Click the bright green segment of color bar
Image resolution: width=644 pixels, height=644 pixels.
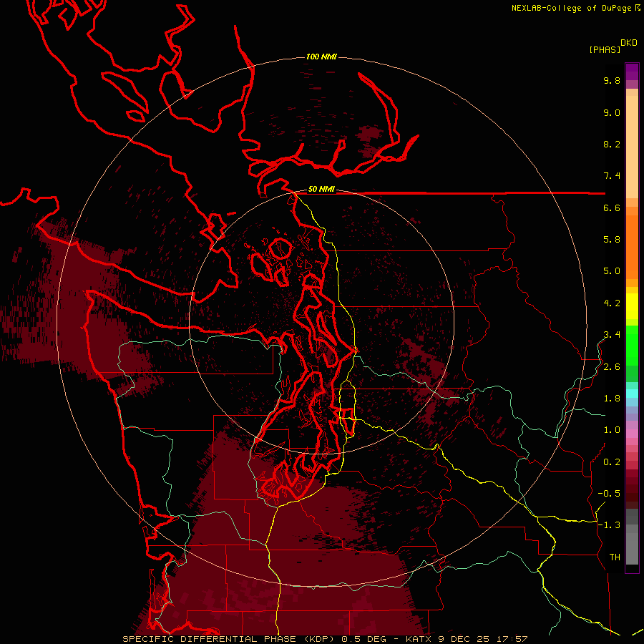(632, 344)
